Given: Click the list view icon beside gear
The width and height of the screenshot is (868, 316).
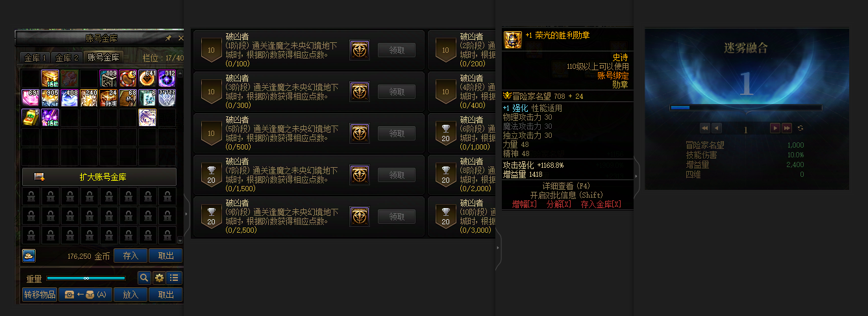Looking at the screenshot, I should coord(174,278).
